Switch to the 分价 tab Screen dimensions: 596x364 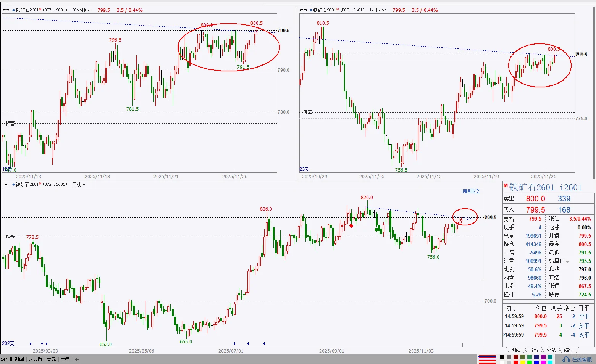533,350
